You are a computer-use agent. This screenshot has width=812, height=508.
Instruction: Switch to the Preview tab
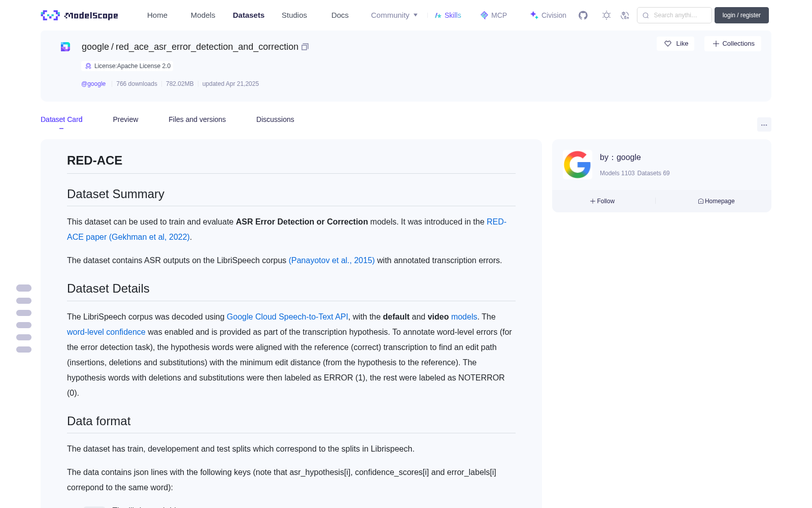click(x=125, y=119)
